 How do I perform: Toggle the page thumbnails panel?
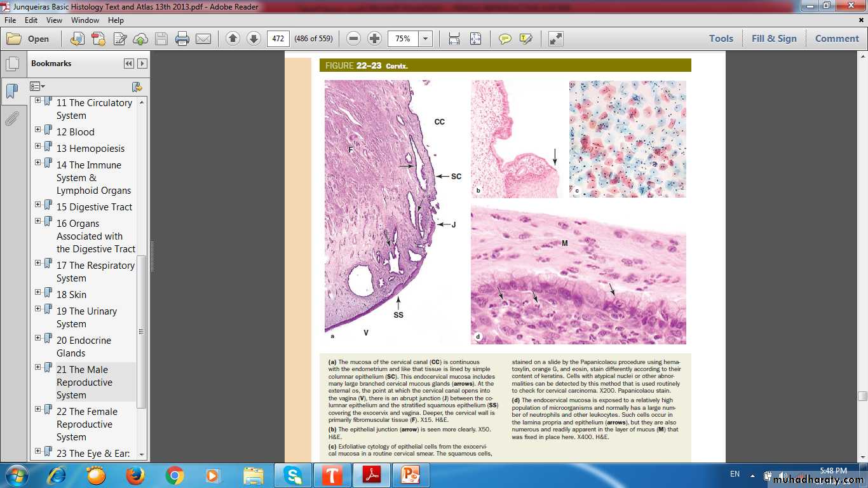tap(11, 64)
